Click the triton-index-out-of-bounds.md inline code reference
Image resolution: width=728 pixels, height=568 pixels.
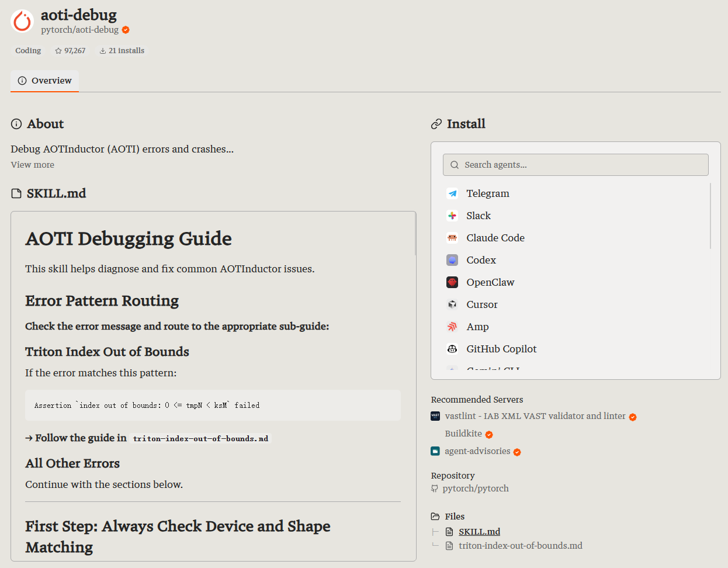click(200, 438)
